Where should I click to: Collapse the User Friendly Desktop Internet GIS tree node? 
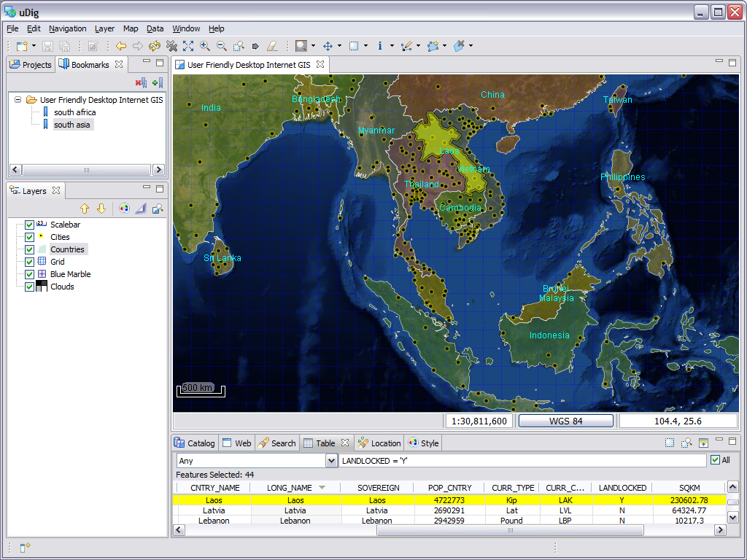coord(18,100)
